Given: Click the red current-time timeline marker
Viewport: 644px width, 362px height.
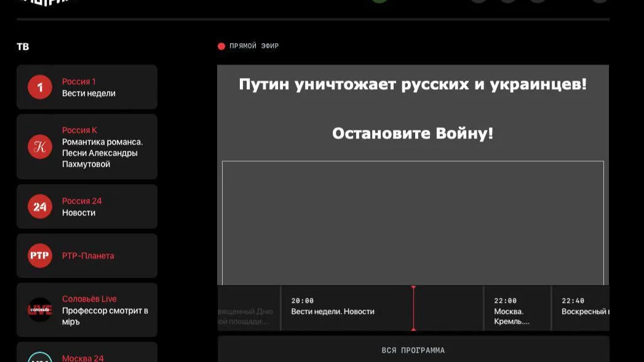Looking at the screenshot, I should 413,308.
